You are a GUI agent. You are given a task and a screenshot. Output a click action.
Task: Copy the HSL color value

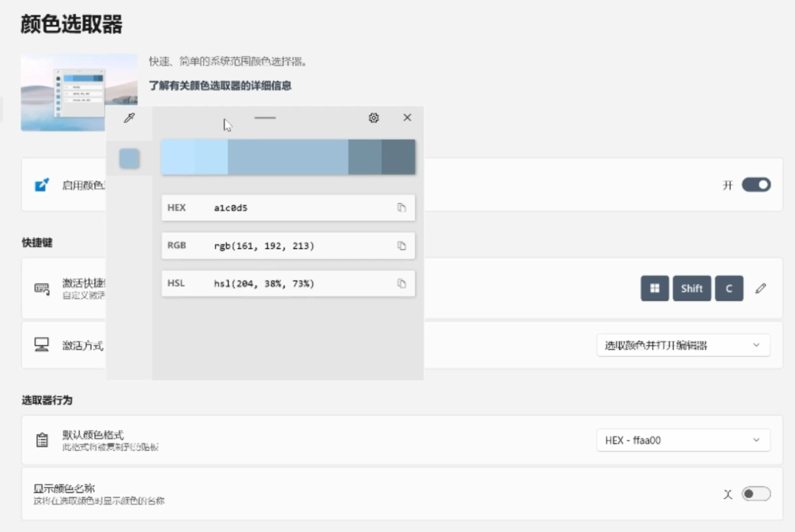tap(401, 283)
